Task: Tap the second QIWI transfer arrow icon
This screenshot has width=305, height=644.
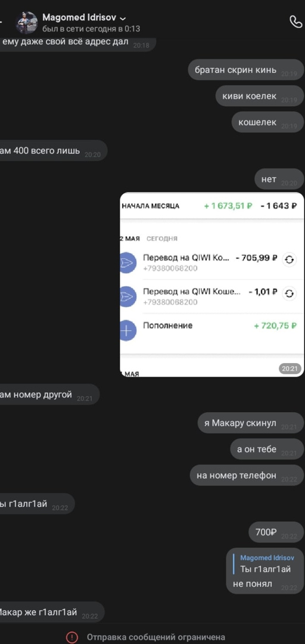Action: [x=127, y=296]
